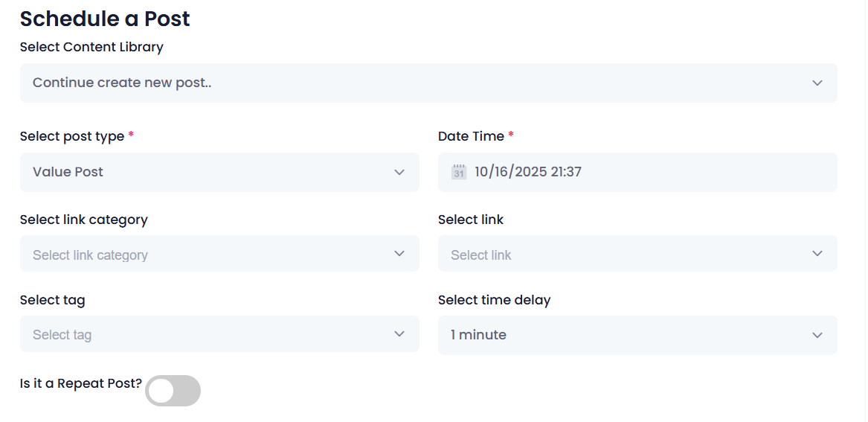Click the "Is it a Repeat Post?" label
Image resolution: width=868 pixels, height=422 pixels.
pos(80,384)
